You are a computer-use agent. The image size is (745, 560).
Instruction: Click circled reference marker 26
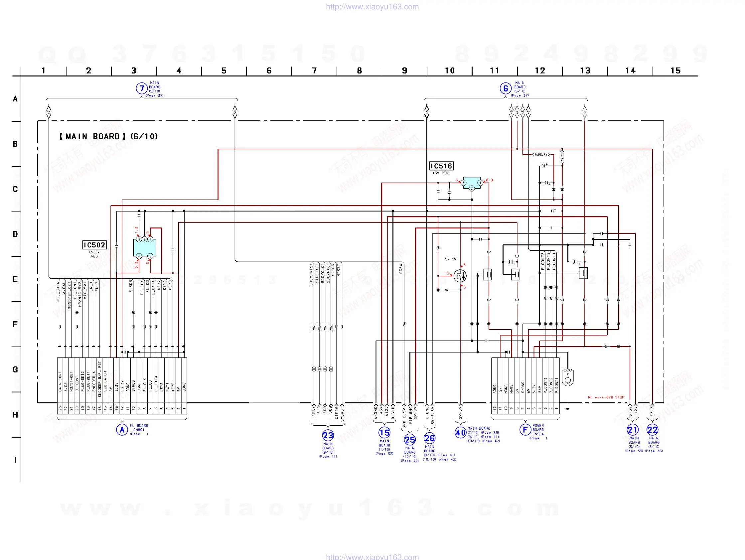click(429, 438)
